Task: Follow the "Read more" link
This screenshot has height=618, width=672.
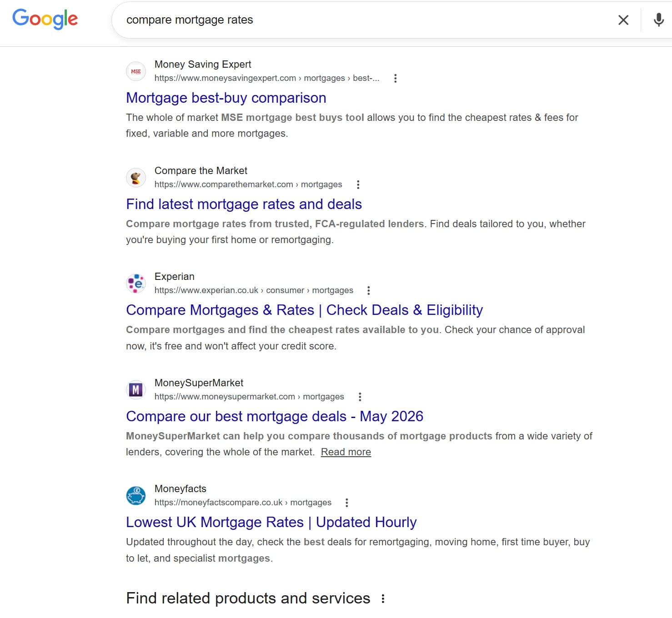Action: [346, 452]
